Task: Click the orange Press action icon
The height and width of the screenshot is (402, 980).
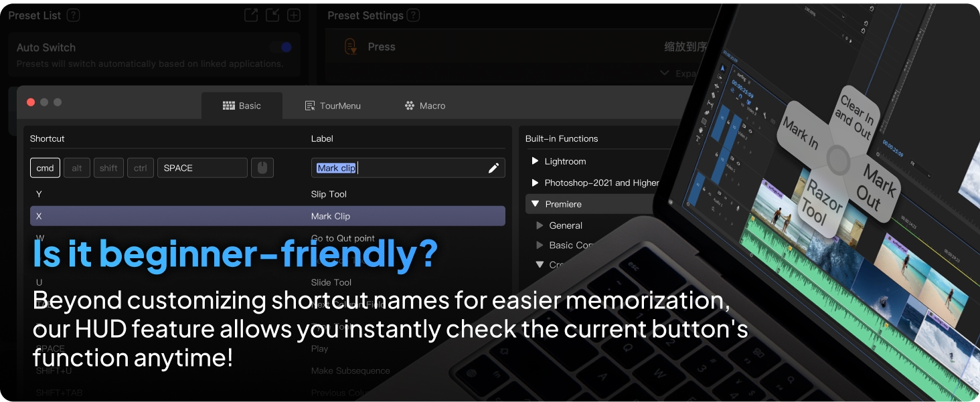Action: pos(350,47)
